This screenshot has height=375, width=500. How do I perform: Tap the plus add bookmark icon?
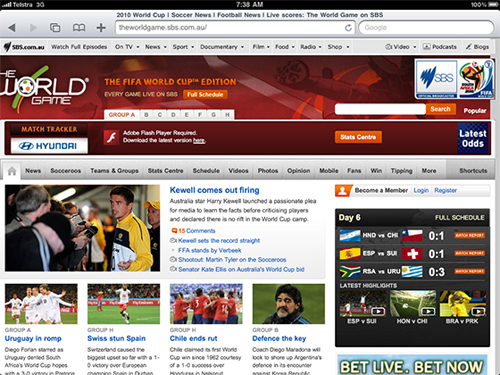(x=101, y=27)
